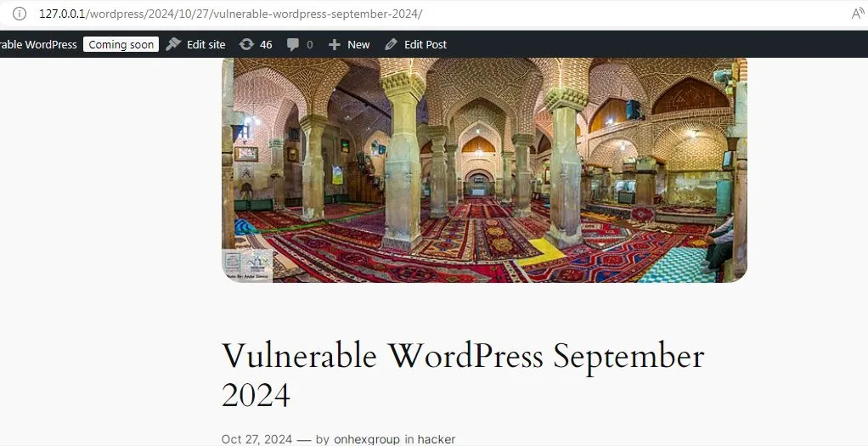Open the New content menu label
The width and height of the screenshot is (868, 446).
pos(358,44)
